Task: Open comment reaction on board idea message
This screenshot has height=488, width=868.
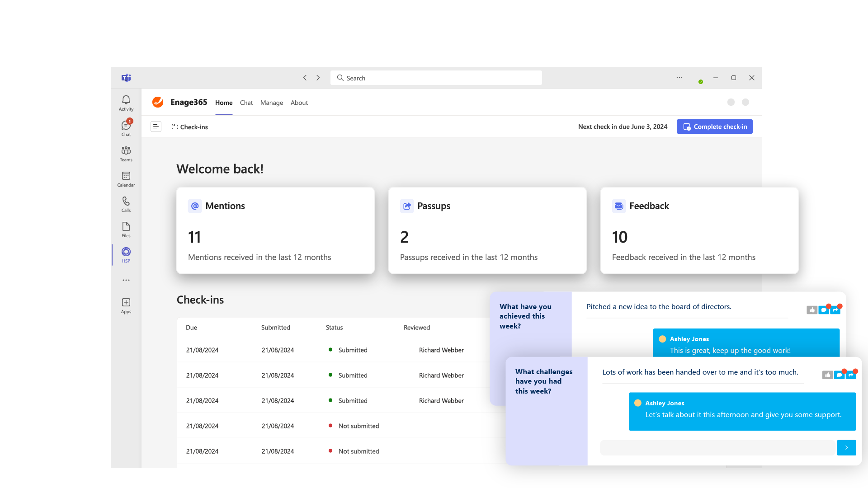Action: pos(823,310)
